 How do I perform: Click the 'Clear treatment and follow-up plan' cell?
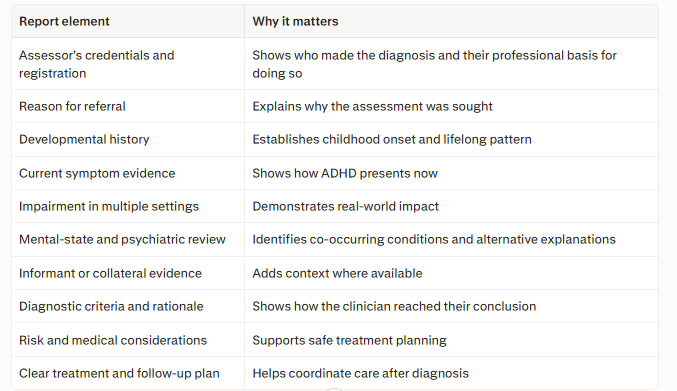128,373
